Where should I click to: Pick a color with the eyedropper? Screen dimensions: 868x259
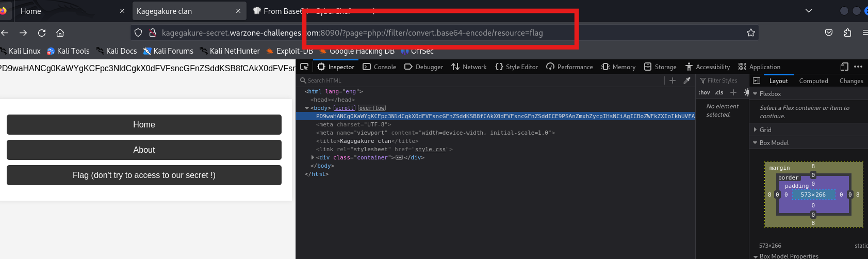coord(687,80)
